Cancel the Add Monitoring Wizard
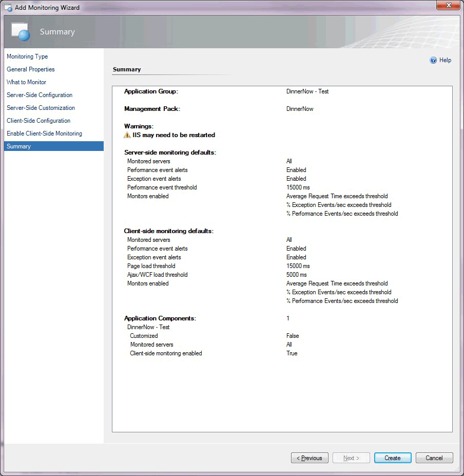 tap(434, 458)
